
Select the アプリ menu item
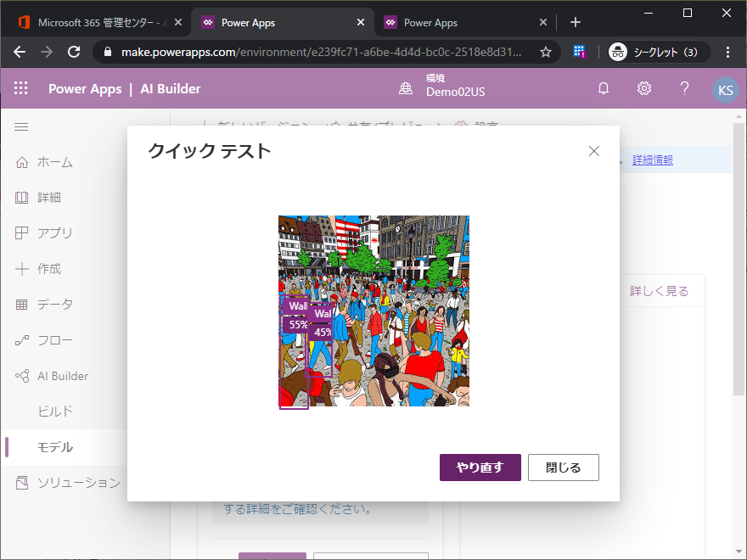coord(55,232)
